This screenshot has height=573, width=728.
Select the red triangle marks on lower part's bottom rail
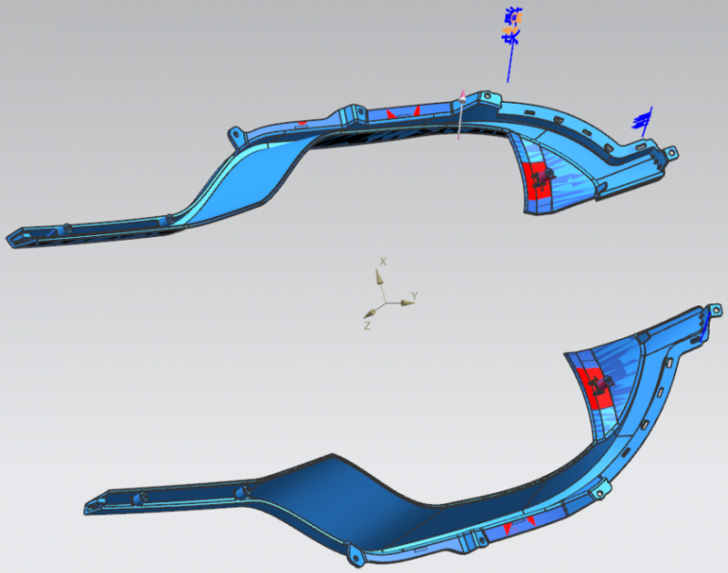[x=521, y=525]
